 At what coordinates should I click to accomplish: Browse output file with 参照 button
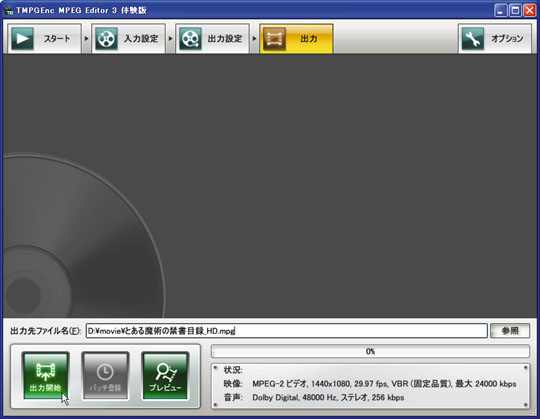pyautogui.click(x=510, y=331)
